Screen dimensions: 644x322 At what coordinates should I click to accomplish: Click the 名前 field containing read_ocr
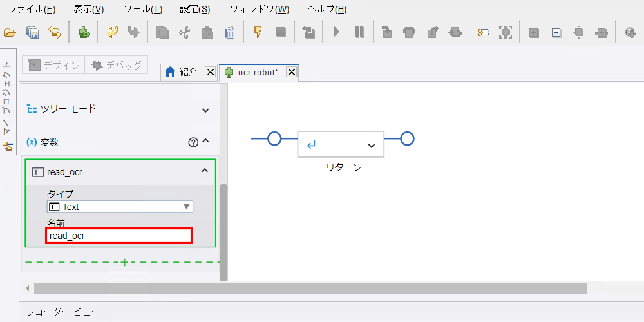(x=118, y=236)
